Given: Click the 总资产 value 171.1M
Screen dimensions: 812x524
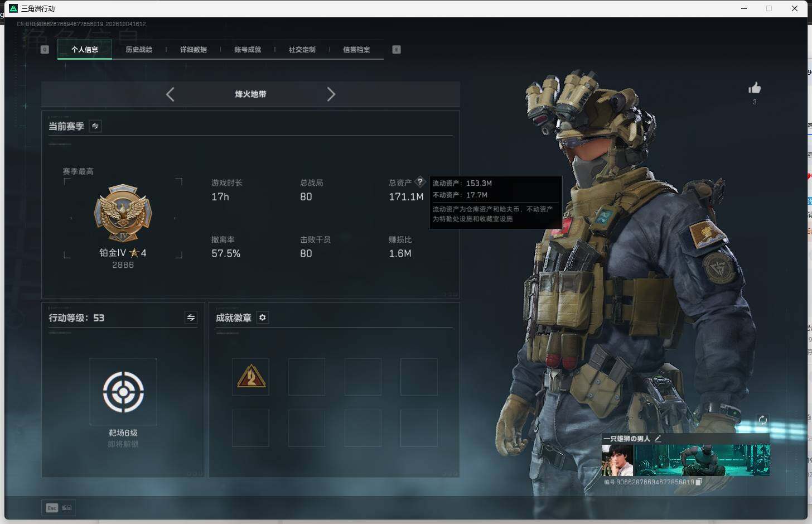Looking at the screenshot, I should (x=406, y=197).
